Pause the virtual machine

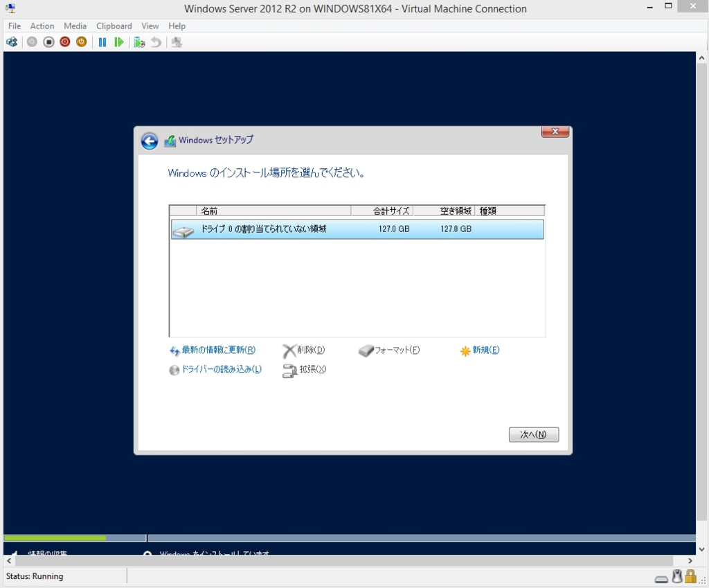click(102, 42)
